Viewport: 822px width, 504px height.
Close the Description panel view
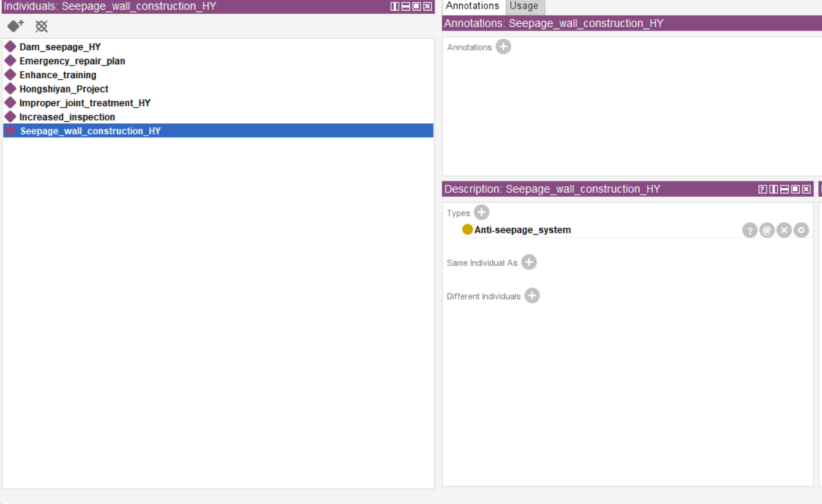pyautogui.click(x=806, y=189)
